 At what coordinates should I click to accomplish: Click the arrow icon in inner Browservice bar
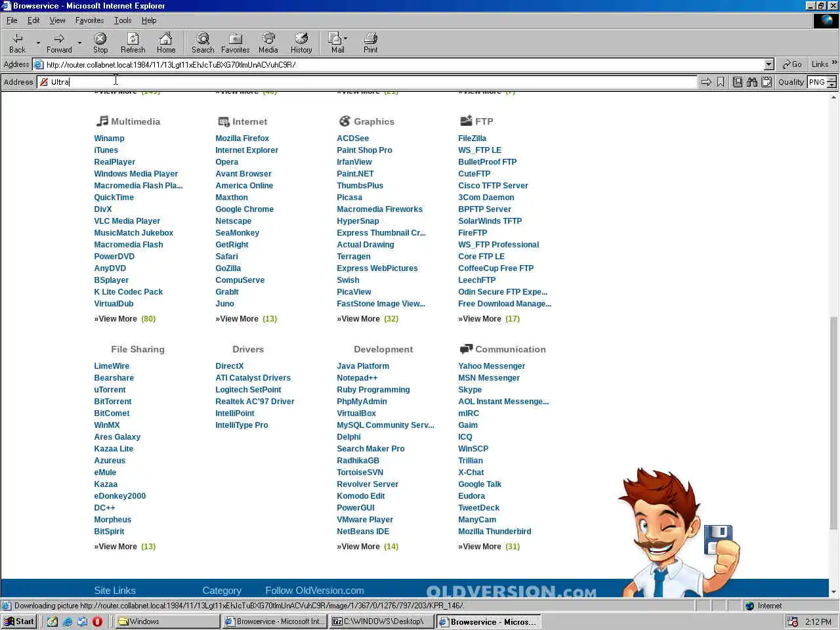pos(706,82)
